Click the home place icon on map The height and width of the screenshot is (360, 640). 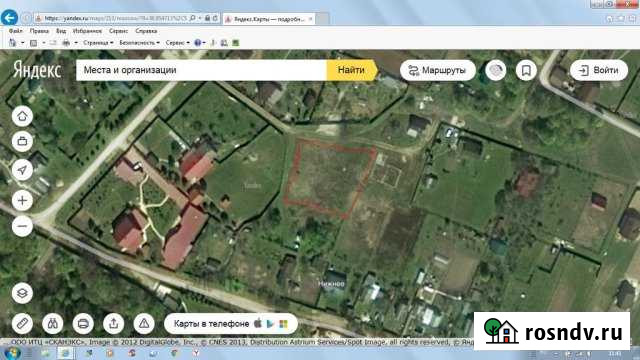coord(22,116)
